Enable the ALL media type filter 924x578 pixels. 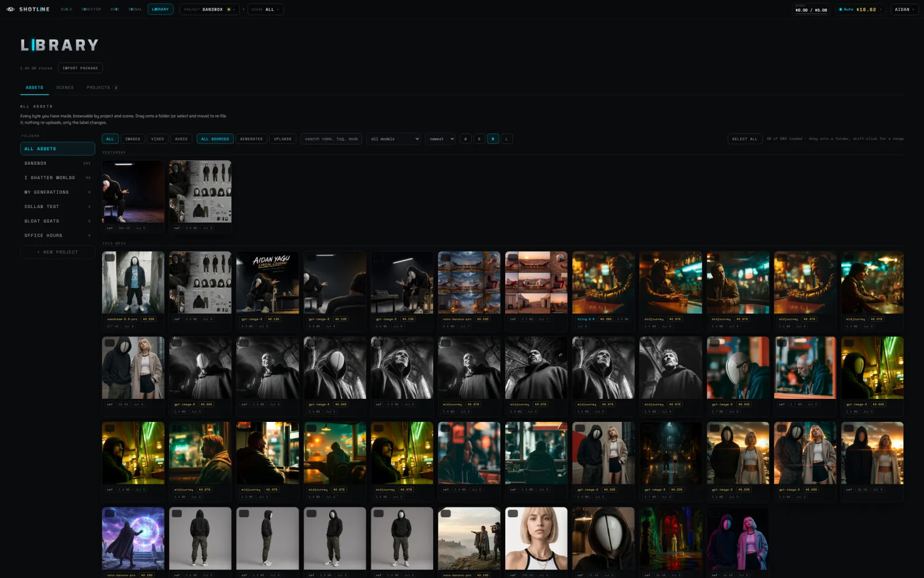110,139
